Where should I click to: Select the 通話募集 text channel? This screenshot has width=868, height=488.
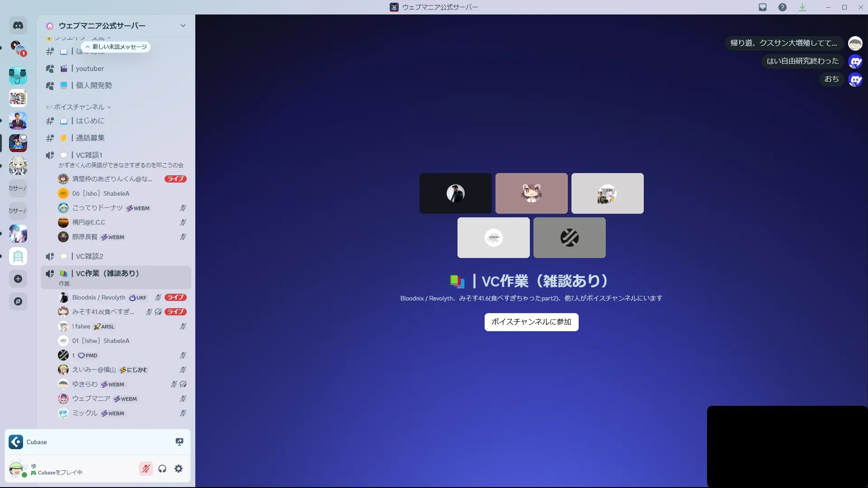pos(90,138)
